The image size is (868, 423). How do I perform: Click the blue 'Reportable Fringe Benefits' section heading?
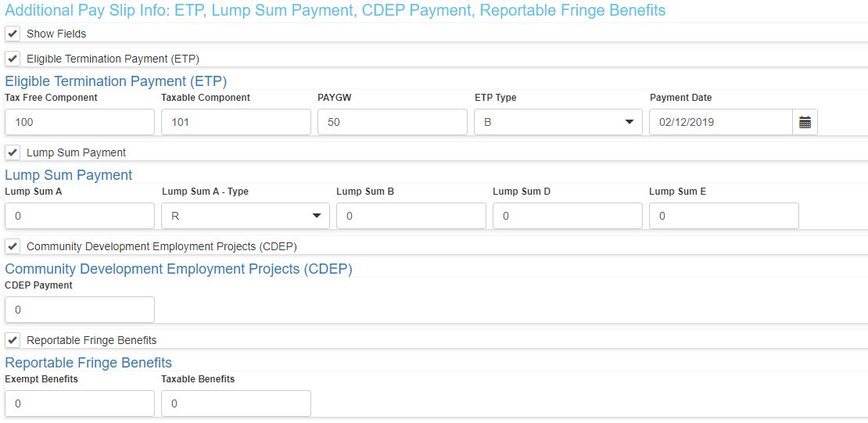pyautogui.click(x=88, y=363)
